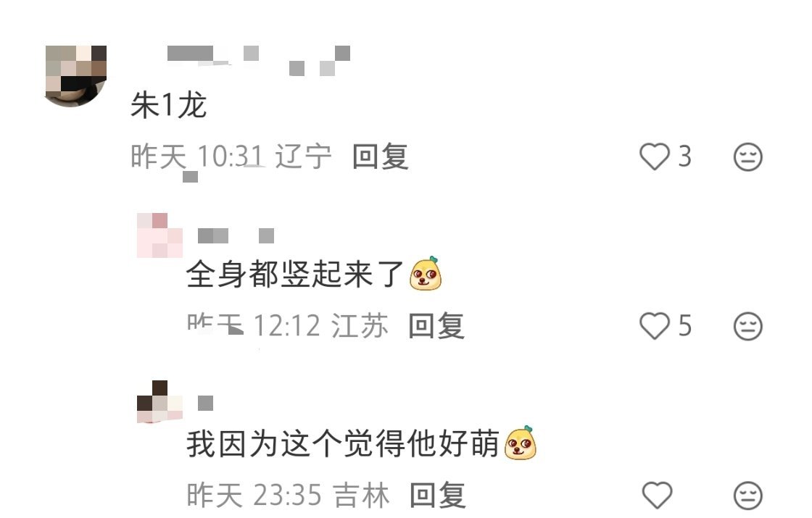Image resolution: width=812 pixels, height=518 pixels.
Task: Open profile from the top commenter's avatar
Action: 76,76
